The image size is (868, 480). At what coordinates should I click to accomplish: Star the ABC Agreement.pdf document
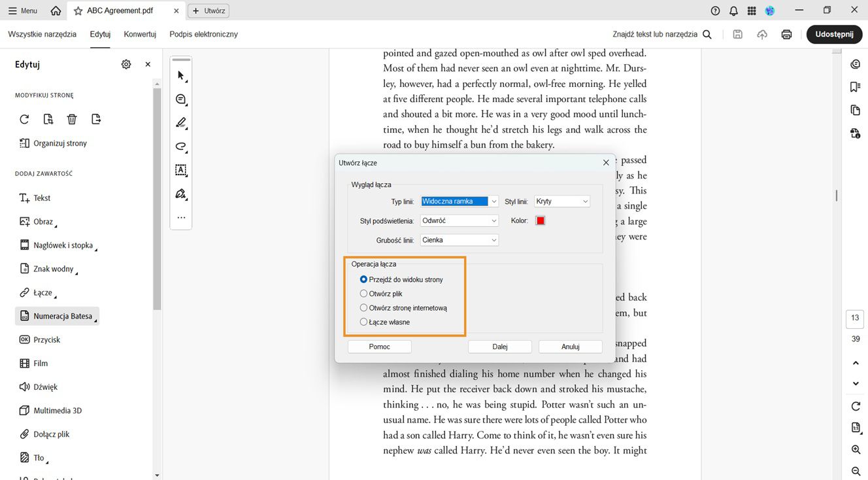tap(78, 11)
